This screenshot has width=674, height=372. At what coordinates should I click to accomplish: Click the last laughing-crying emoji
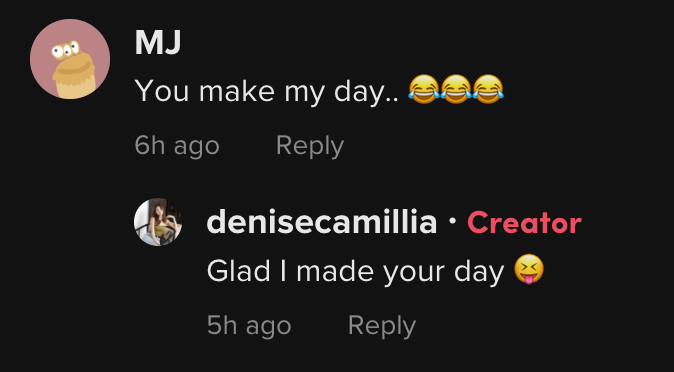pyautogui.click(x=488, y=89)
